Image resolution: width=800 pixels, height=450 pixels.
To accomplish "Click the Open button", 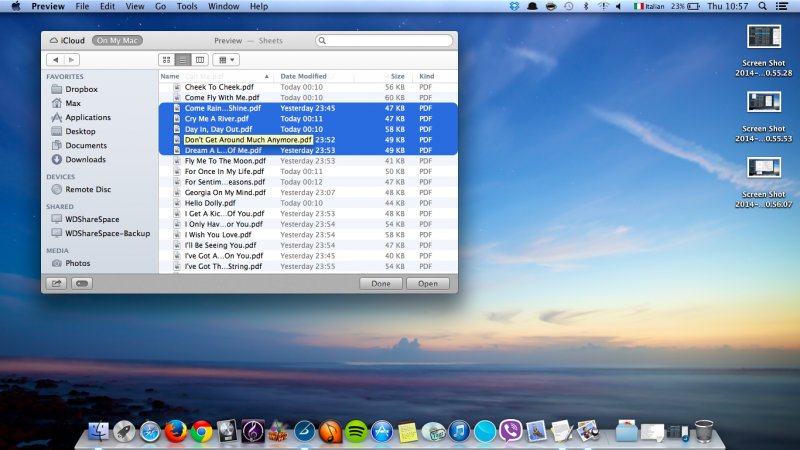I will (x=427, y=283).
